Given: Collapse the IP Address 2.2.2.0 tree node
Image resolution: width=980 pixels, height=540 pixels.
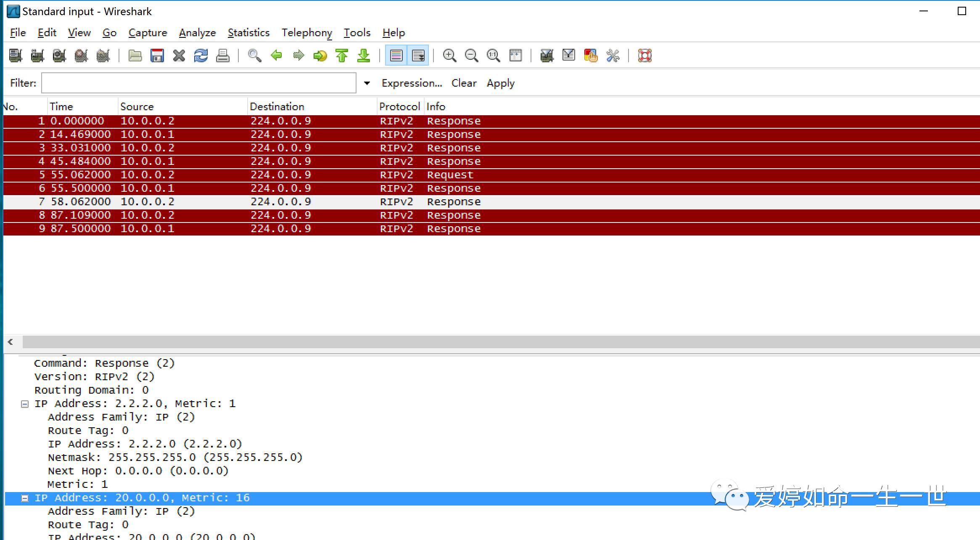Looking at the screenshot, I should click(25, 404).
